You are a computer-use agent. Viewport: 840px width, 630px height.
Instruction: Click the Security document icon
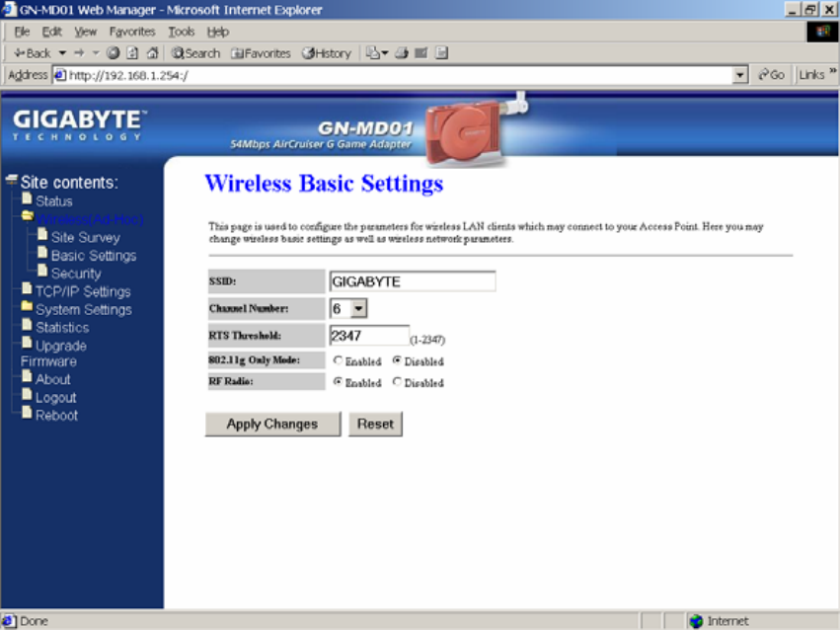tap(42, 271)
